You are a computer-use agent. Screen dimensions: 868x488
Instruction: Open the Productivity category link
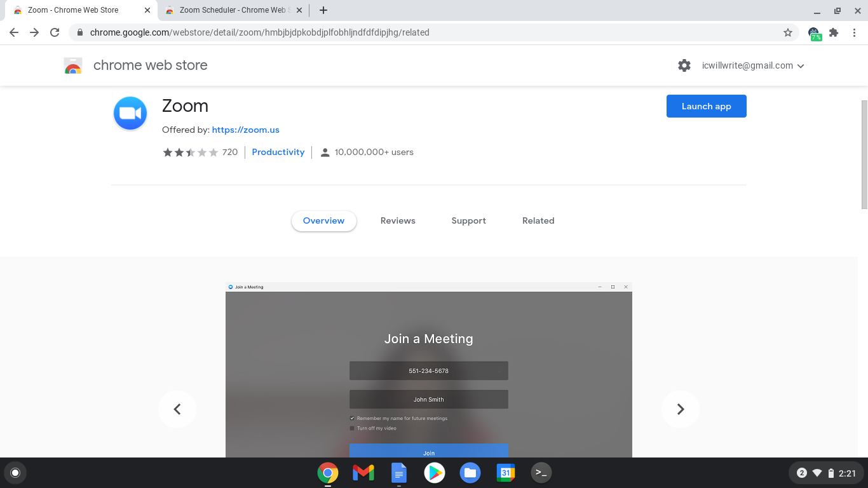click(x=278, y=152)
